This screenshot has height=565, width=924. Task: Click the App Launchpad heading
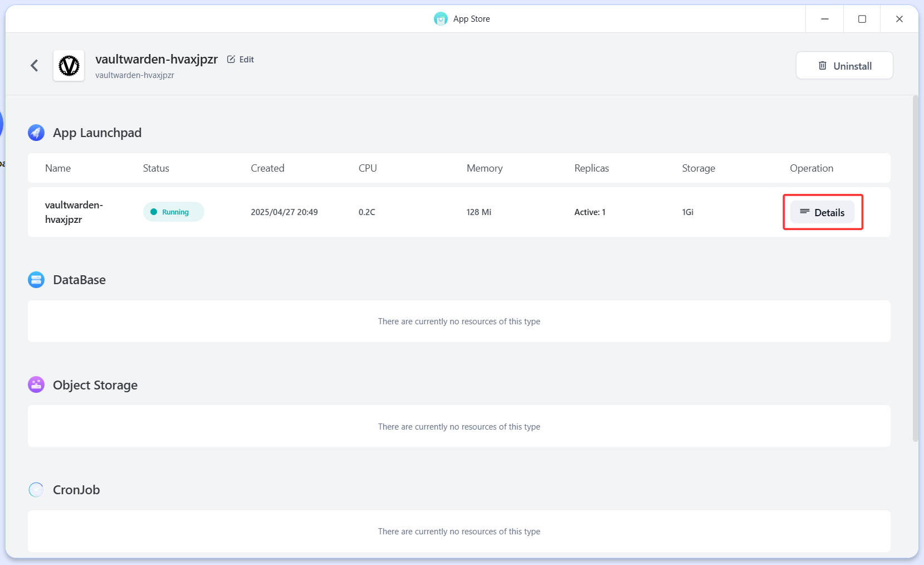(97, 133)
